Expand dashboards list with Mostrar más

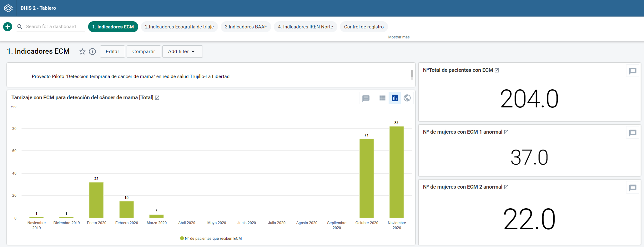pos(399,37)
